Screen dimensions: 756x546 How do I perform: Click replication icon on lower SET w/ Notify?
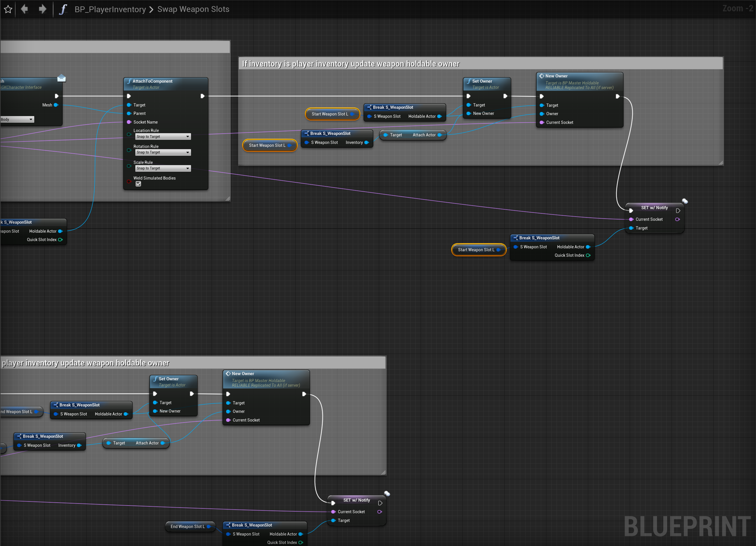(x=387, y=493)
